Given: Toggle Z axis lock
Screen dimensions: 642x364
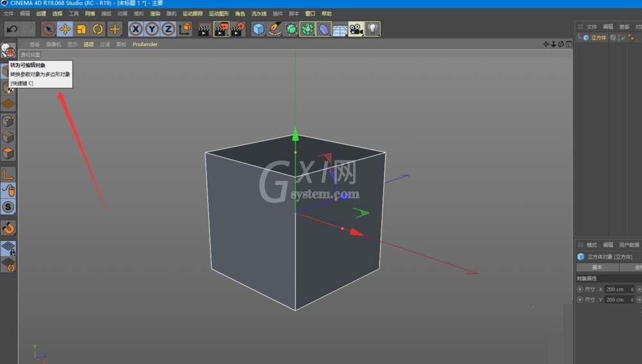Looking at the screenshot, I should tap(168, 29).
